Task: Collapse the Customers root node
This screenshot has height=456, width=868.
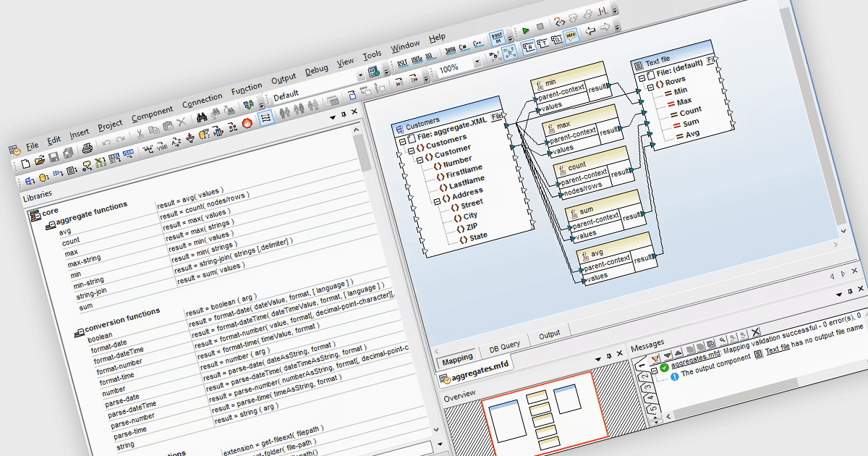Action: (x=411, y=151)
